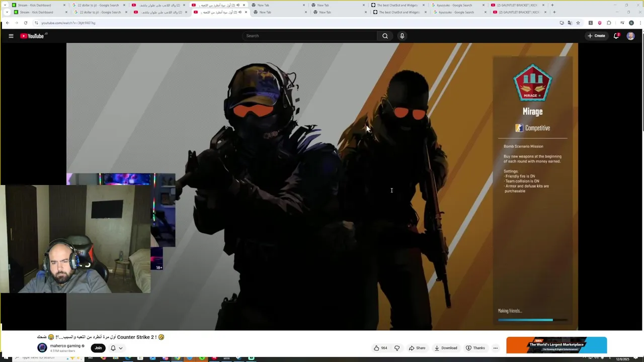Focus the YouTube search field

pos(310,36)
